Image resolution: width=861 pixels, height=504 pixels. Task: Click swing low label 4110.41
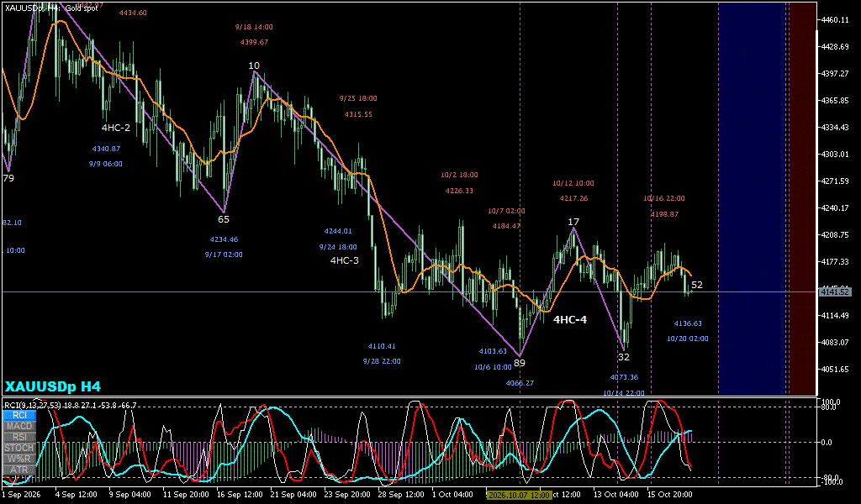pos(382,346)
